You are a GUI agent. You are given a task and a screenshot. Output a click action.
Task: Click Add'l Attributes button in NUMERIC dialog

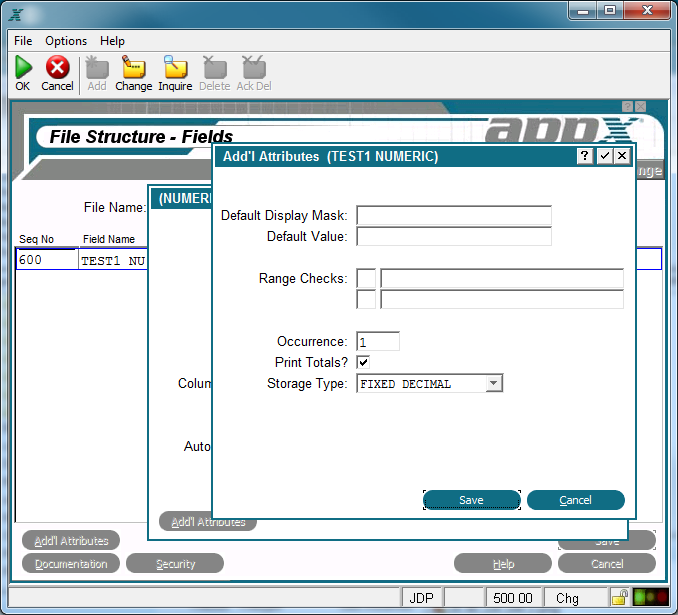[208, 522]
